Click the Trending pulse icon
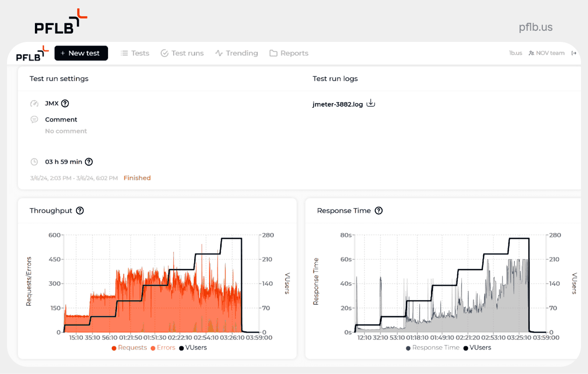 [219, 53]
